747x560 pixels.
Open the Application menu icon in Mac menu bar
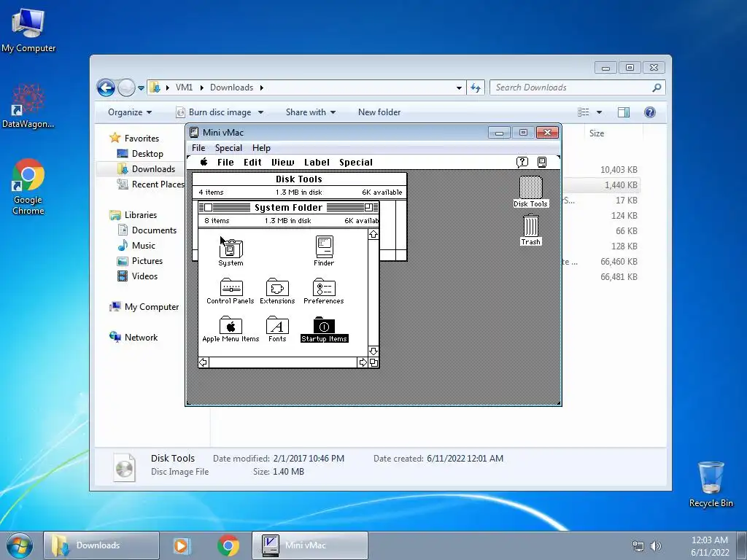point(542,162)
